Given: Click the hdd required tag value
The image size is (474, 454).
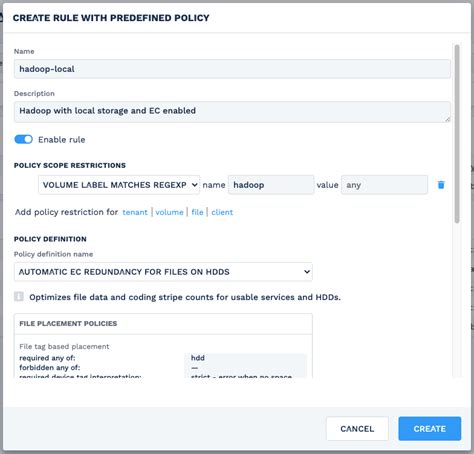Looking at the screenshot, I should tap(198, 358).
